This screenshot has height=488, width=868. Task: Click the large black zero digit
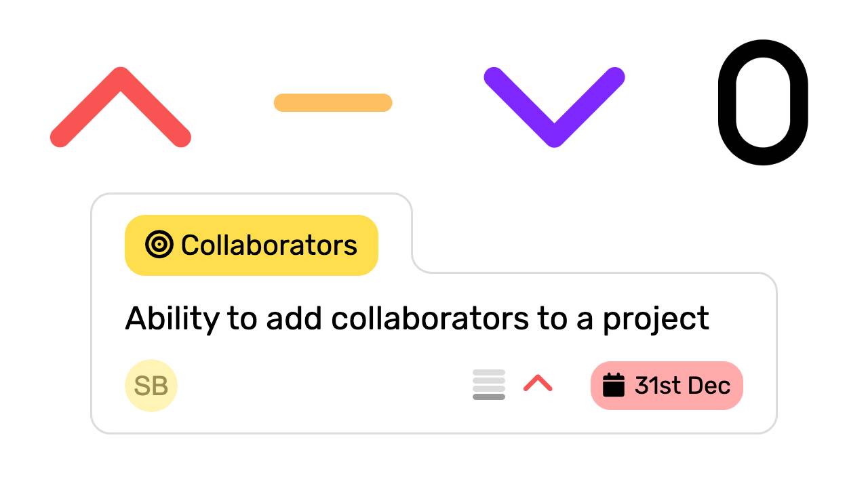coord(764,102)
